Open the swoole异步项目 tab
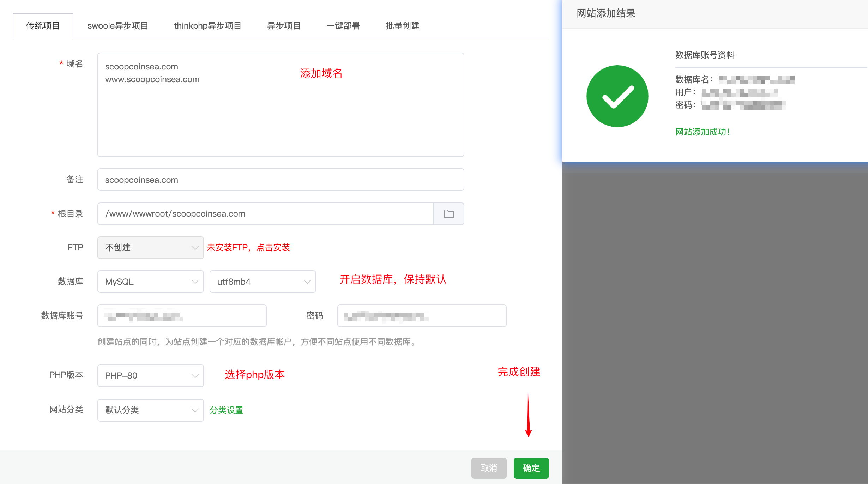Image resolution: width=868 pixels, height=484 pixels. (x=118, y=26)
